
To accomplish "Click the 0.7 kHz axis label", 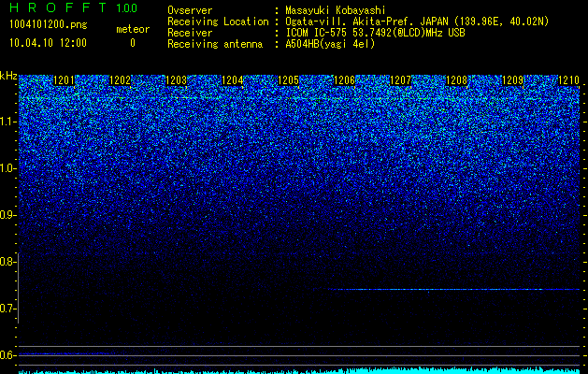I will (x=7, y=309).
